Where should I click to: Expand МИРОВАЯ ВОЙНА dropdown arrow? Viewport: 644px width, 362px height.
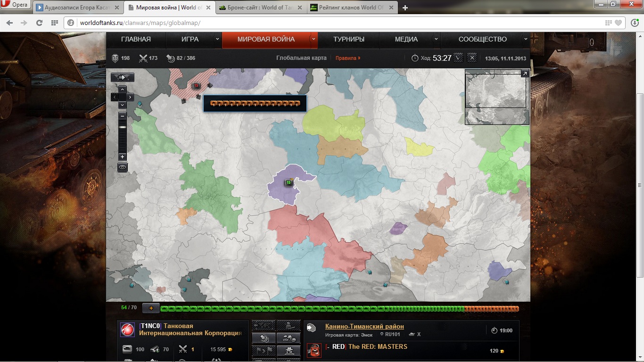(313, 39)
